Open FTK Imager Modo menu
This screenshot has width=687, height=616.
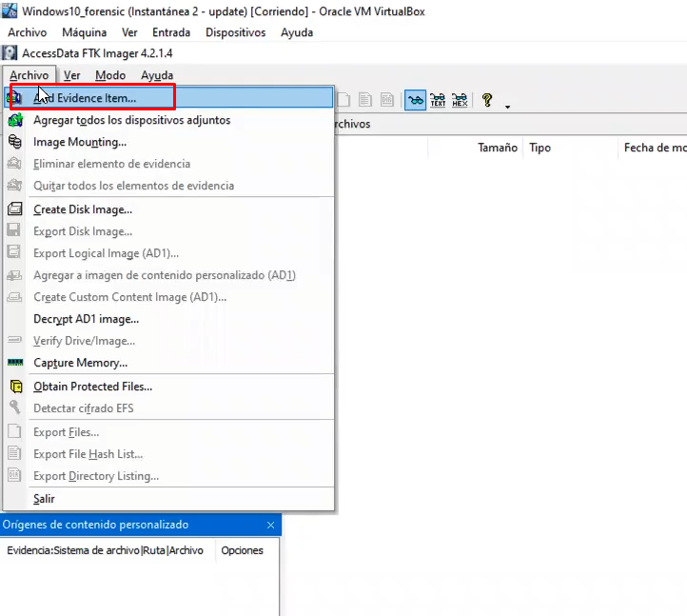point(110,75)
